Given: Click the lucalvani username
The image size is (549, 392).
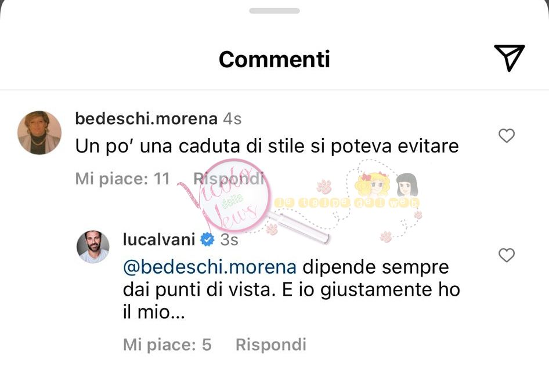Looking at the screenshot, I should click(160, 239).
